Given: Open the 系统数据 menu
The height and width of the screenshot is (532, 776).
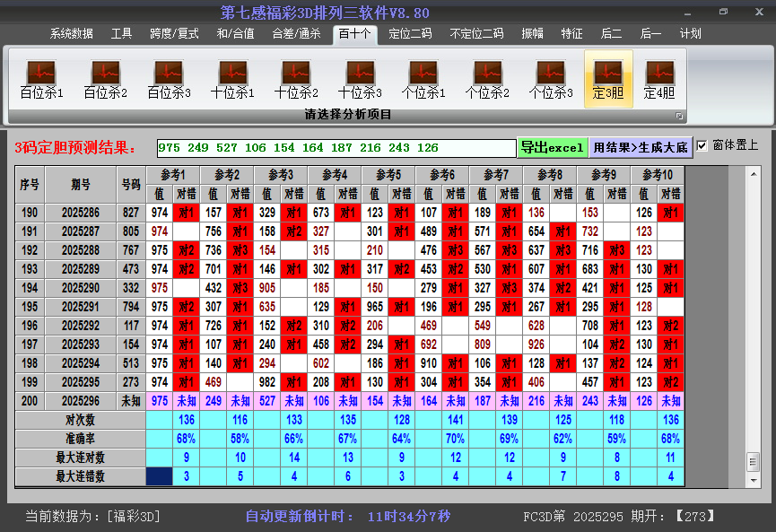Looking at the screenshot, I should pyautogui.click(x=72, y=33).
